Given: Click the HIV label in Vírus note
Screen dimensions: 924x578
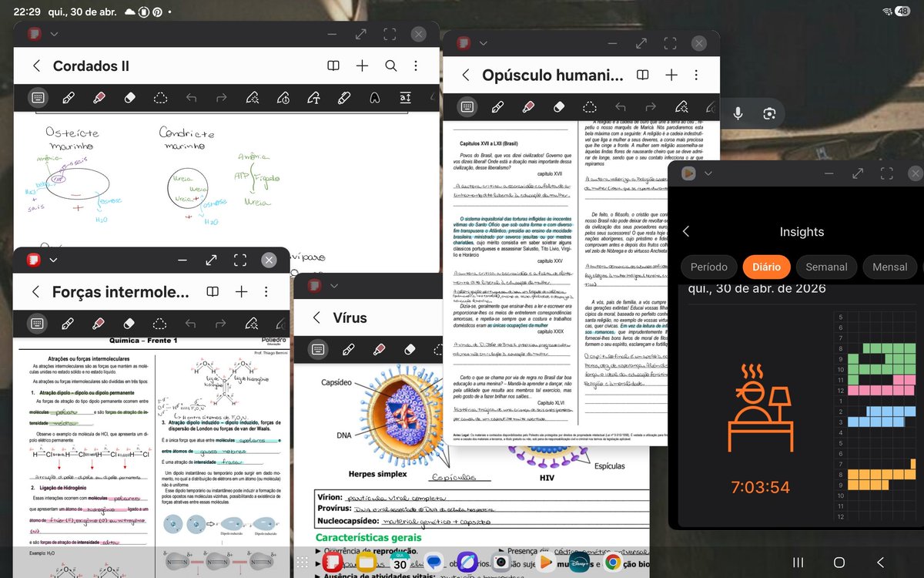Looking at the screenshot, I should point(547,478).
